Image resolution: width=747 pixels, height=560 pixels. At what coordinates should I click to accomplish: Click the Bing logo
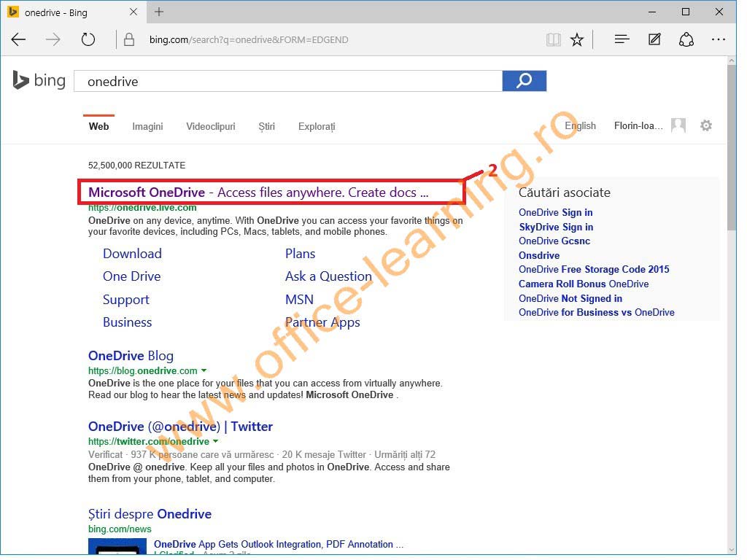(39, 80)
